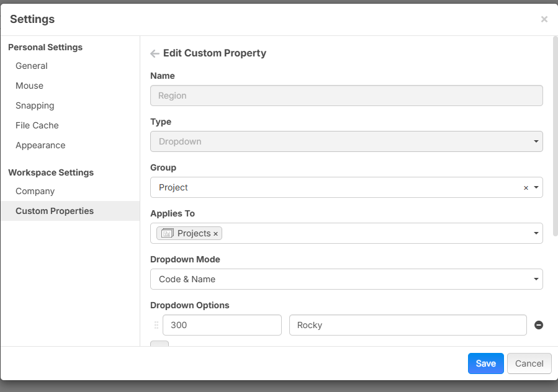Click the Projects icon in the Applies To tag

coord(167,233)
